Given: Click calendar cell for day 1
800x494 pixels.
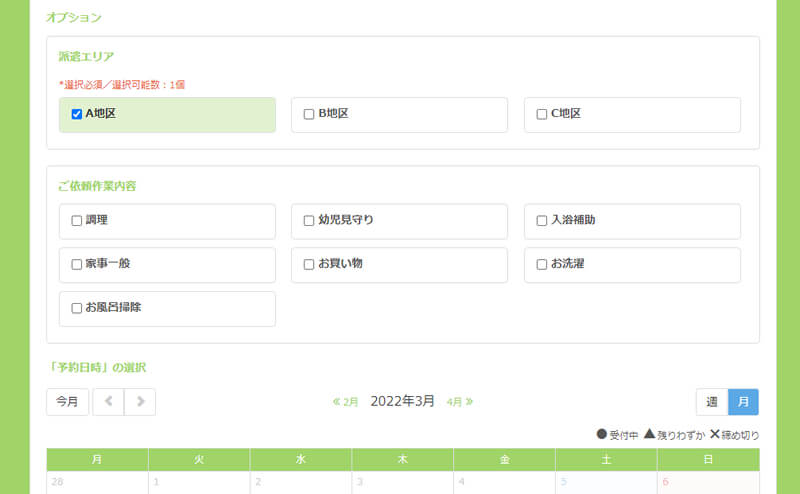Looking at the screenshot, I should [x=199, y=482].
